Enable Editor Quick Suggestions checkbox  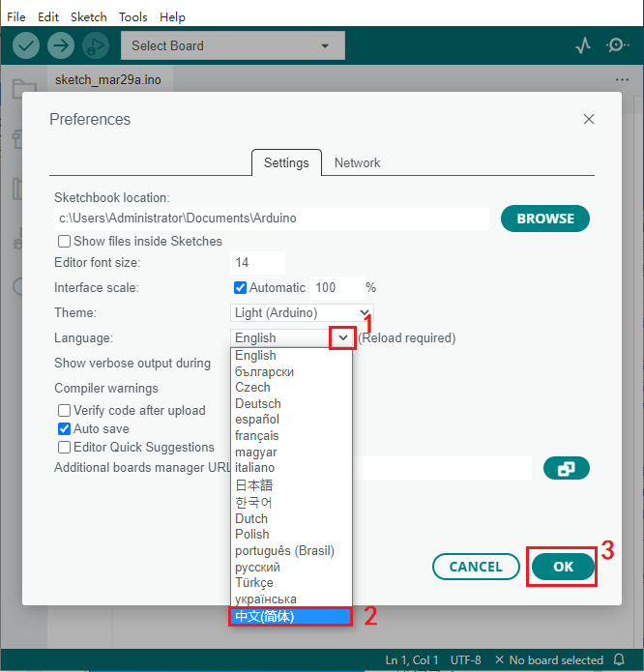pos(64,448)
